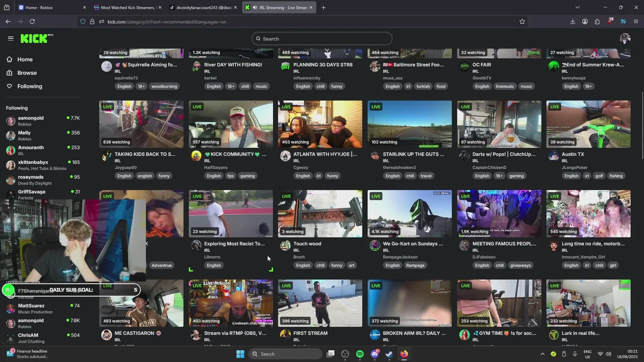Switch to Most Watched Kick Streamers tab

click(x=127, y=8)
